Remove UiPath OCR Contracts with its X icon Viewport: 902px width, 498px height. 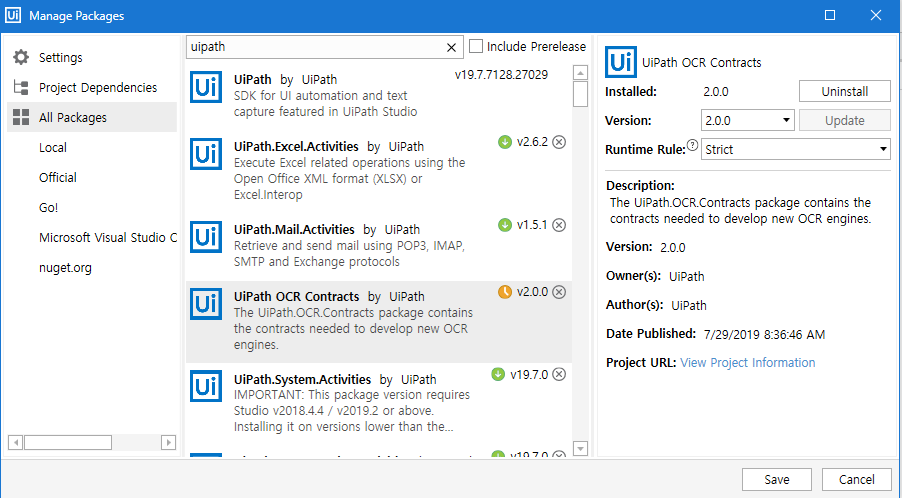(x=559, y=292)
